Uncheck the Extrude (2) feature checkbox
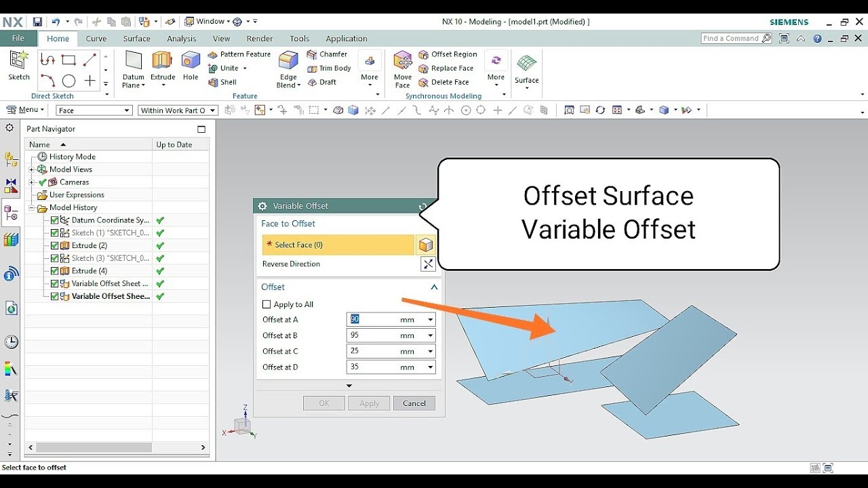The width and height of the screenshot is (868, 488). click(x=55, y=245)
